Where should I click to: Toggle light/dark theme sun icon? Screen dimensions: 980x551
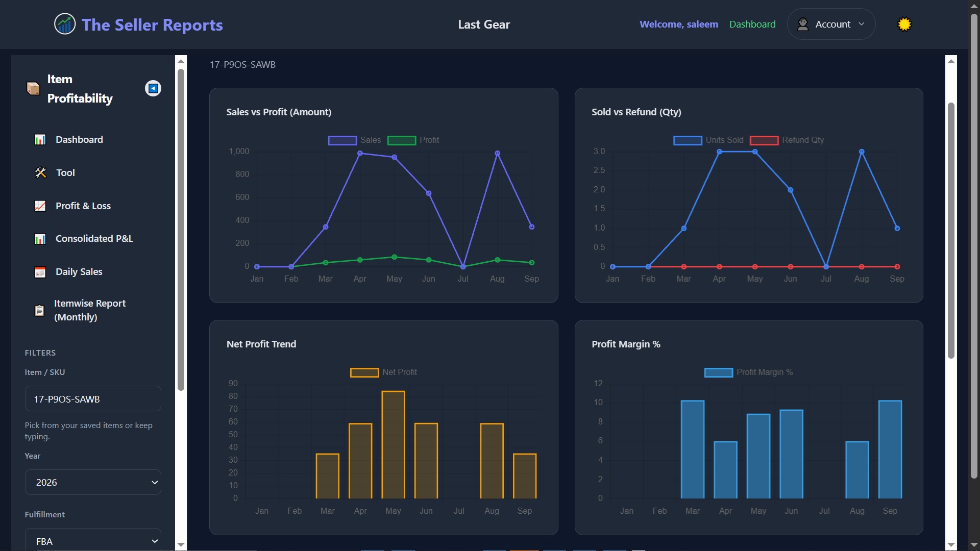[904, 24]
